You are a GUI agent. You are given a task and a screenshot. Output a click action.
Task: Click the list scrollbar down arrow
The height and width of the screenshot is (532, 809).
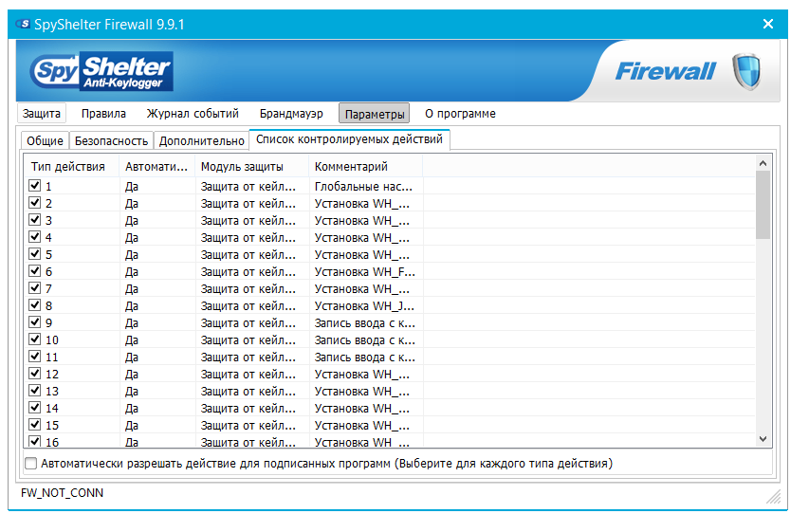[763, 439]
